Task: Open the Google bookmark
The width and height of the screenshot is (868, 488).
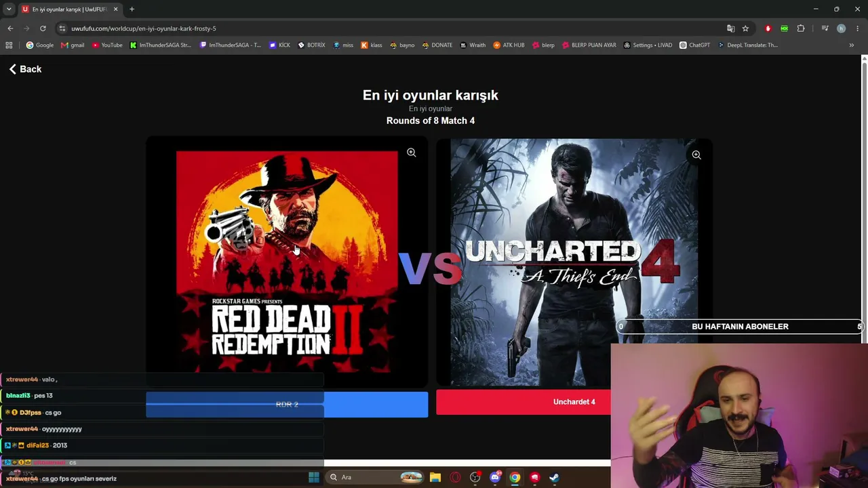Action: (40, 45)
